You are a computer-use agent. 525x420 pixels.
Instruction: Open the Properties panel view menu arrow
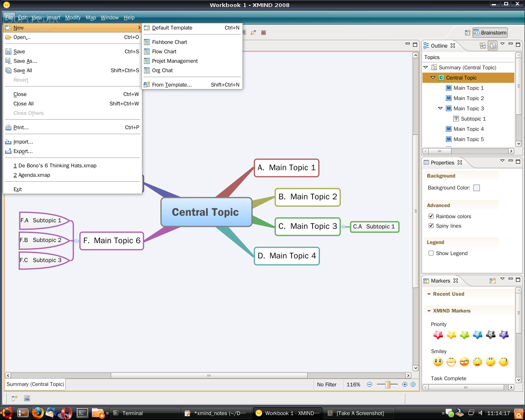point(502,161)
